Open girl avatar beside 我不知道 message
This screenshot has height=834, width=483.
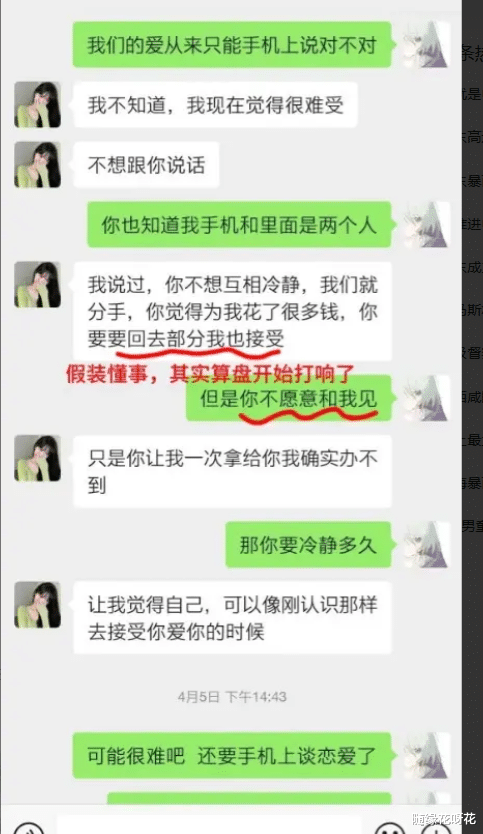(37, 105)
